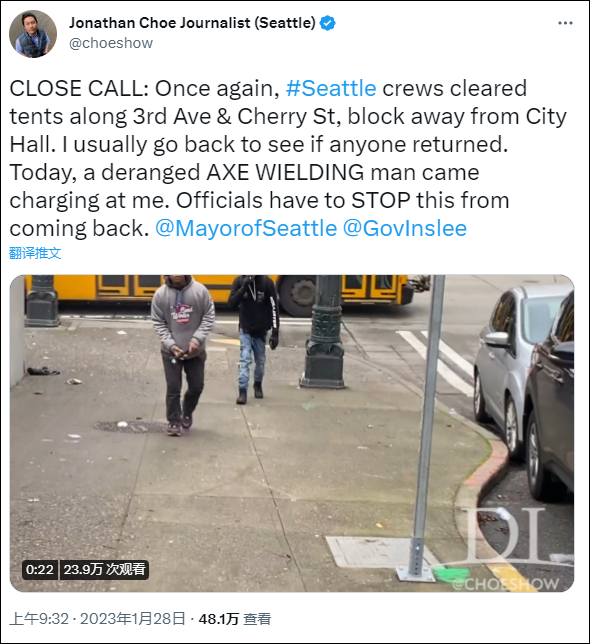Click the 23.9万 次观看 view count label

tap(105, 570)
